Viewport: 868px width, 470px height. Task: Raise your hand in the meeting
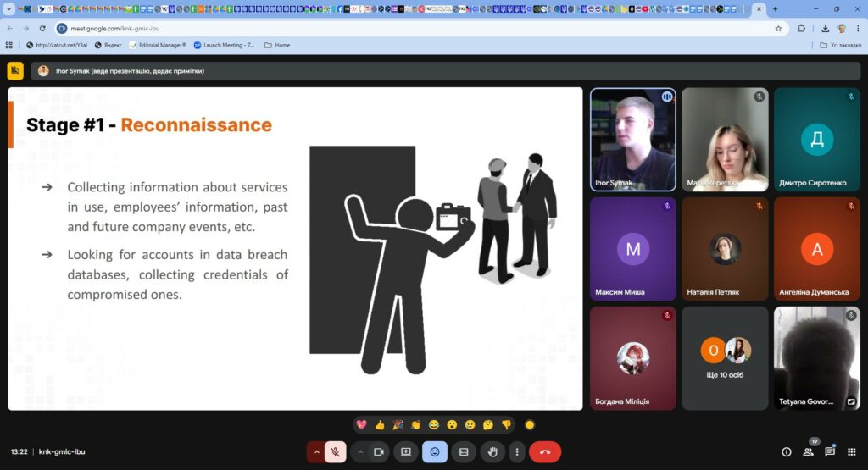point(492,452)
